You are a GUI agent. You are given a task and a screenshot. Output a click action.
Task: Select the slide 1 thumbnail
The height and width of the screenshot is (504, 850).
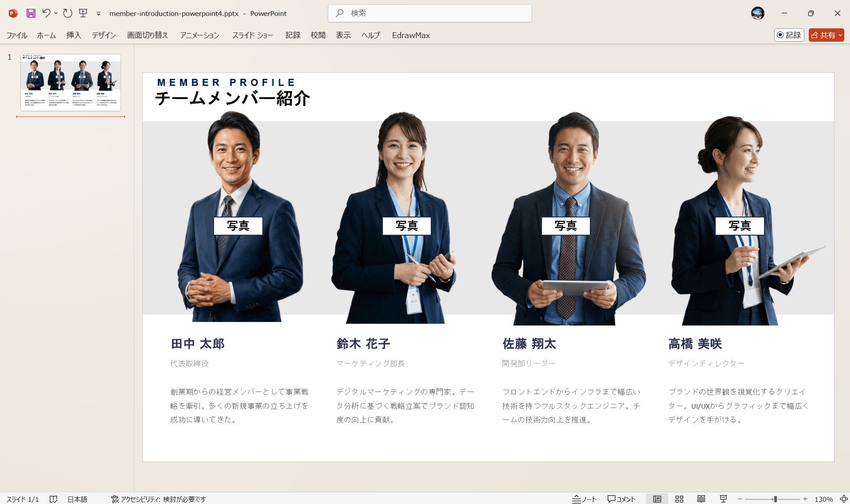pyautogui.click(x=70, y=82)
